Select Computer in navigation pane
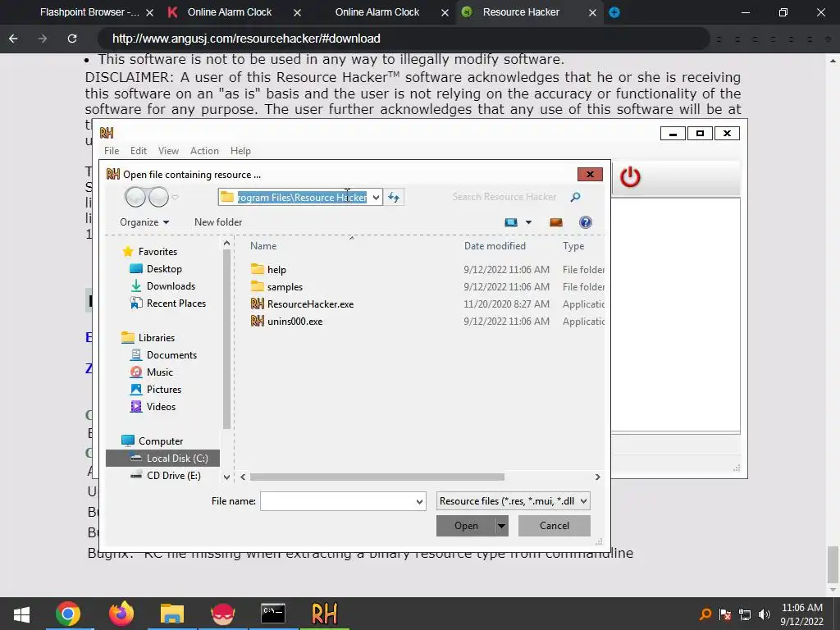 click(x=161, y=441)
